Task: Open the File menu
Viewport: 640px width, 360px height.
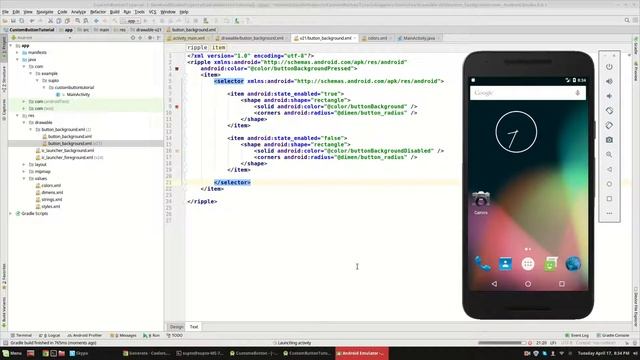Action: click(5, 12)
